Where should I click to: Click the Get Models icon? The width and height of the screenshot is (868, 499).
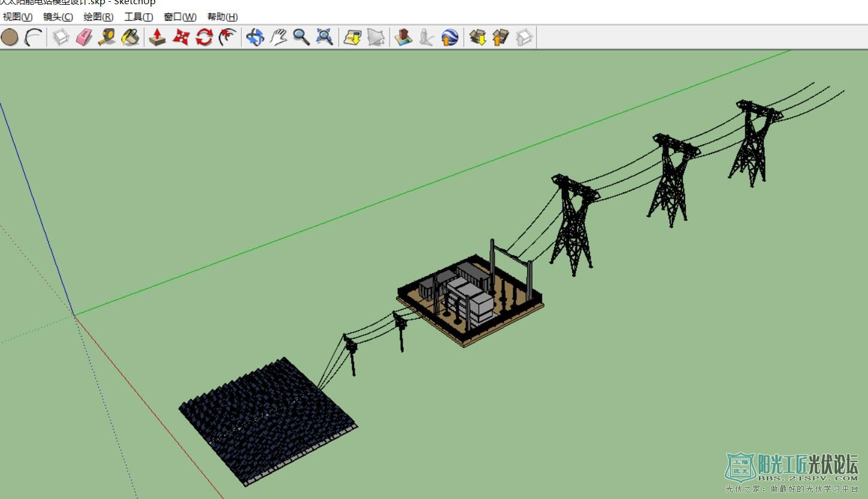point(477,37)
